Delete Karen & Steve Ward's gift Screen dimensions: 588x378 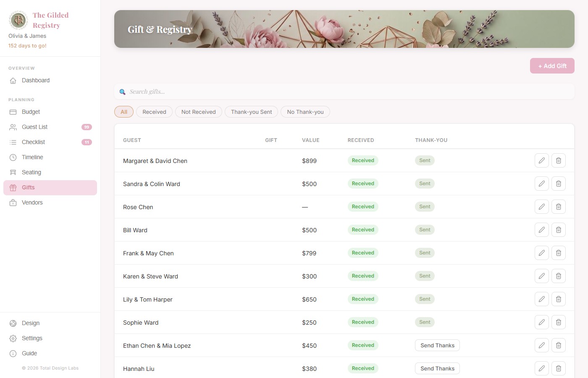point(559,276)
